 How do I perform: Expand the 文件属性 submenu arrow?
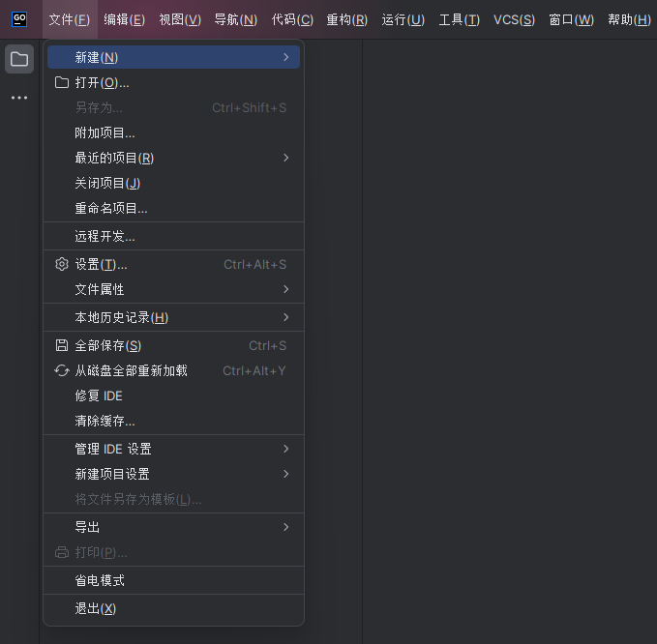286,289
